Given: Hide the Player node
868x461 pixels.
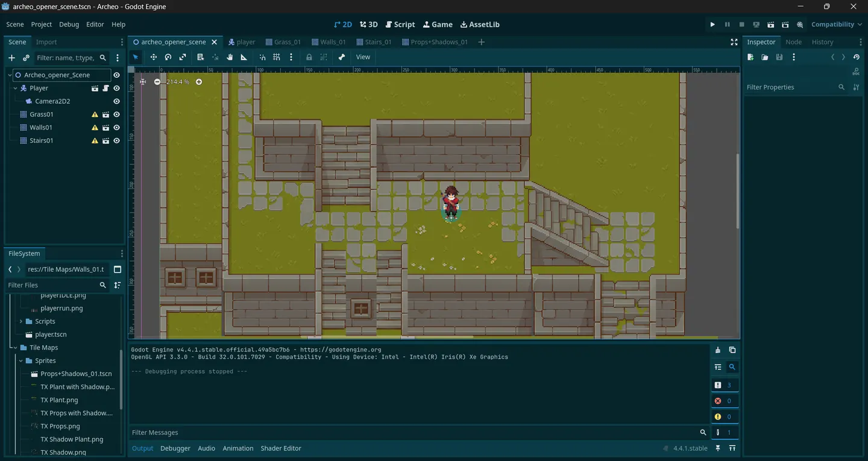Looking at the screenshot, I should click(116, 88).
